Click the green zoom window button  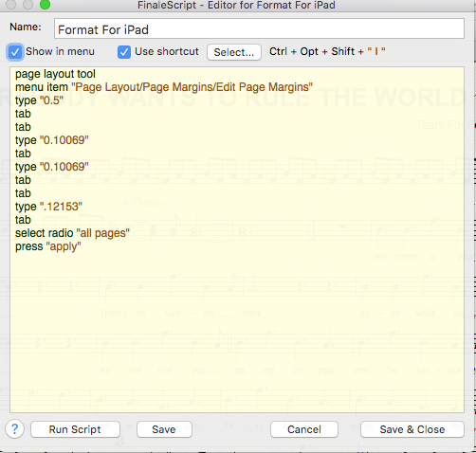pos(45,5)
